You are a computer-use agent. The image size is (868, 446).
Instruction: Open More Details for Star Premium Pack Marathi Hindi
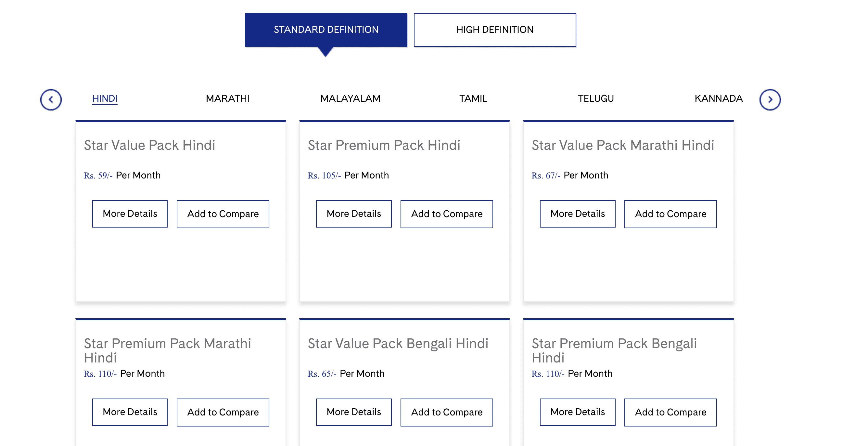pos(130,412)
